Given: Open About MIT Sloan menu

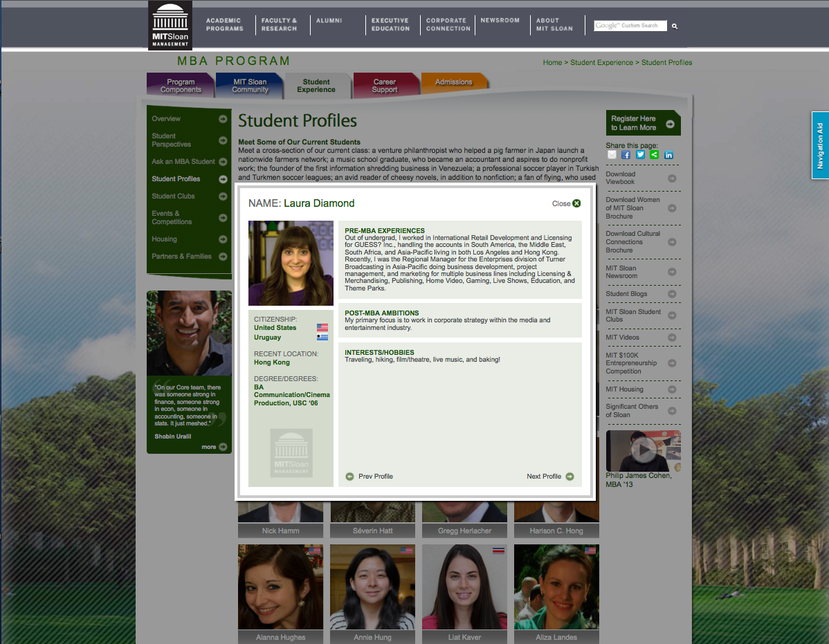Looking at the screenshot, I should click(x=554, y=24).
